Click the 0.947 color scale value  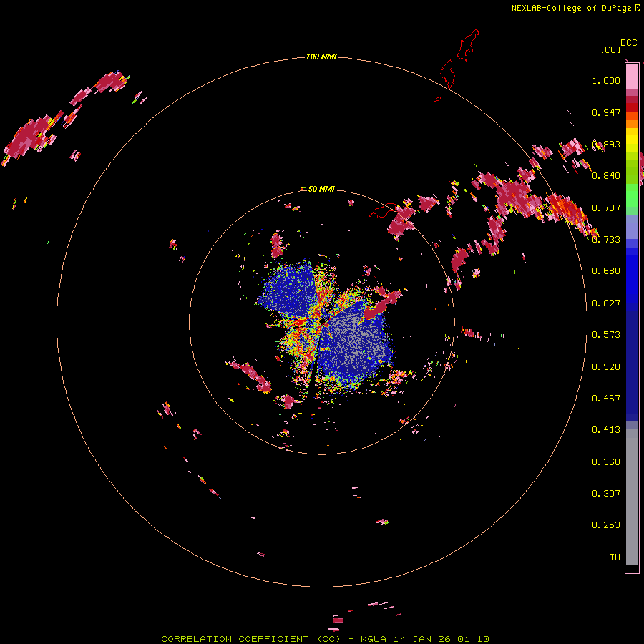click(606, 112)
